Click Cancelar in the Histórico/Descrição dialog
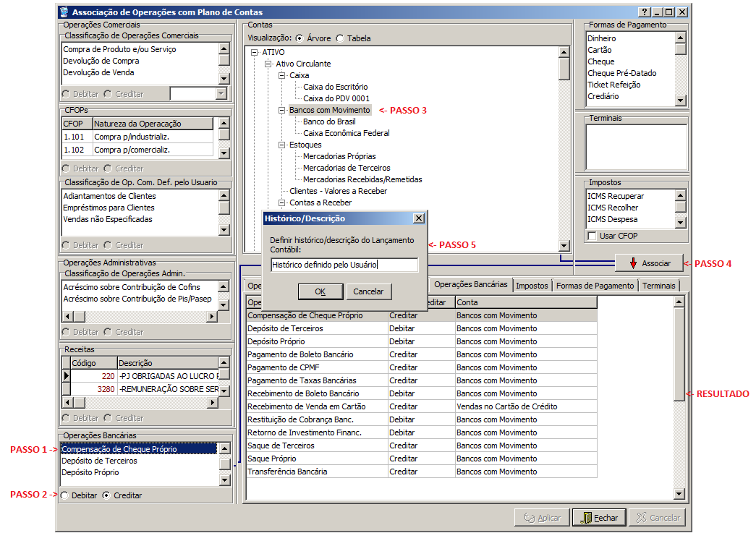The height and width of the screenshot is (533, 756). [x=369, y=291]
